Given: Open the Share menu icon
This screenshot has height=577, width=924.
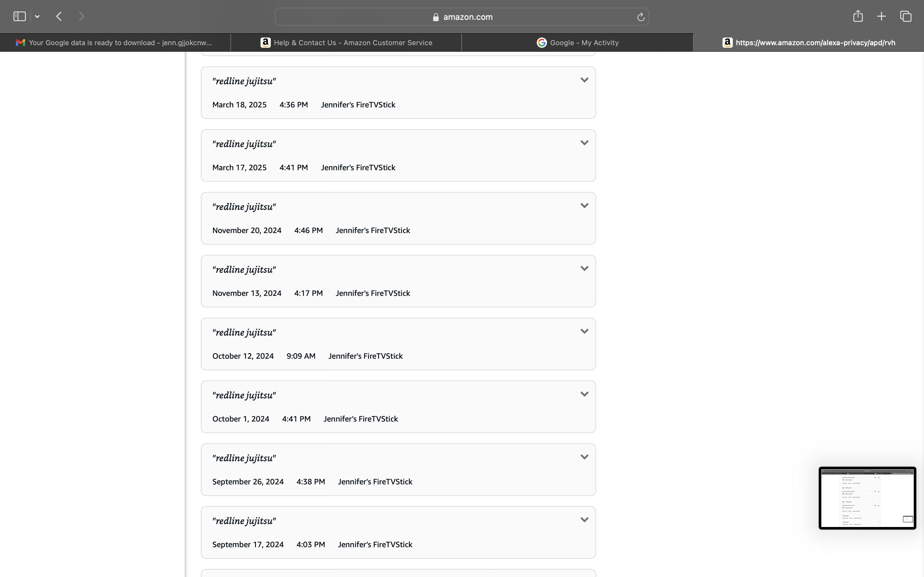Looking at the screenshot, I should click(858, 16).
